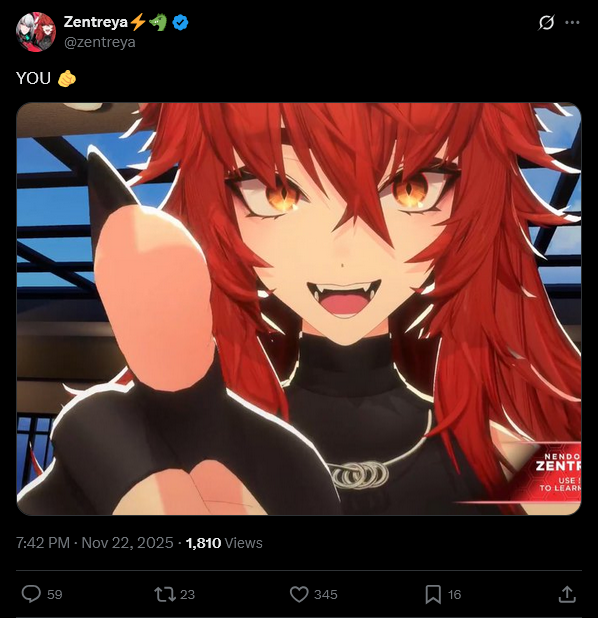
Task: Click the green dragon emoji beside name
Action: (x=158, y=22)
